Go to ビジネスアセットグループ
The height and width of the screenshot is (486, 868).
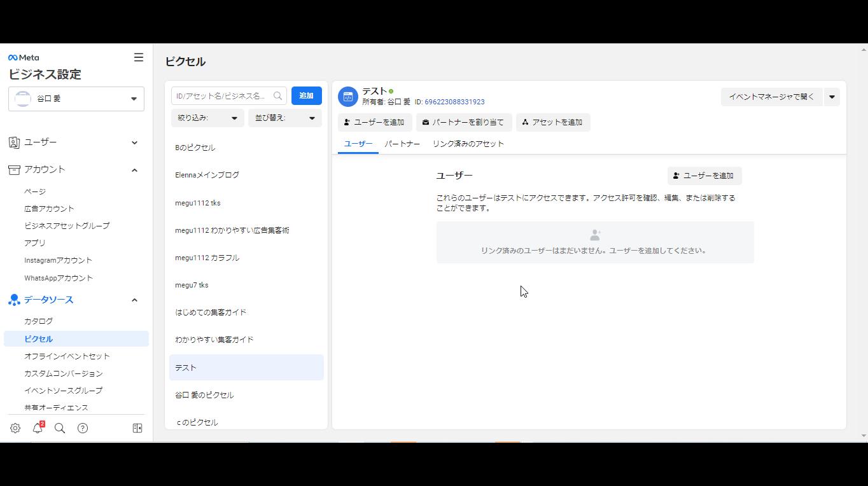click(67, 226)
